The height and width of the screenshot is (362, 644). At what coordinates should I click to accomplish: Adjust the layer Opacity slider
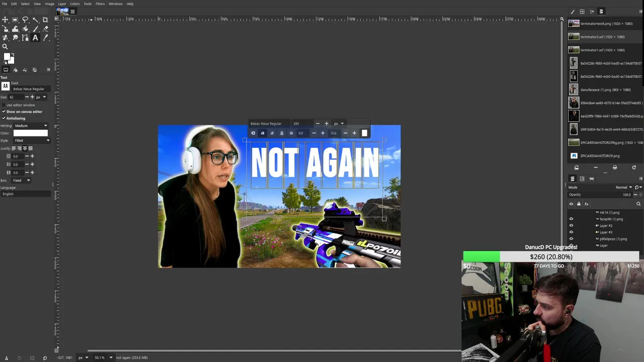click(x=601, y=195)
